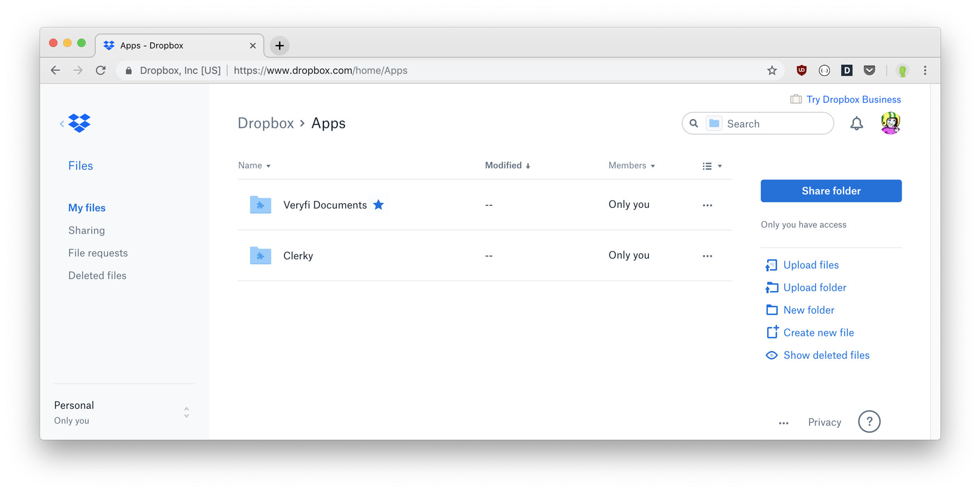Open Veryfi Documents folder icon

pyautogui.click(x=260, y=205)
